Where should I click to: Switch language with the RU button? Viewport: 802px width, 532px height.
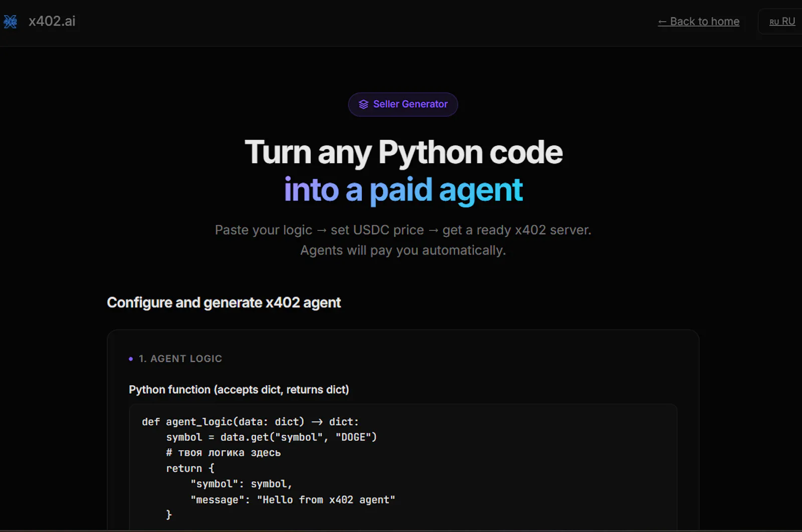pos(782,22)
